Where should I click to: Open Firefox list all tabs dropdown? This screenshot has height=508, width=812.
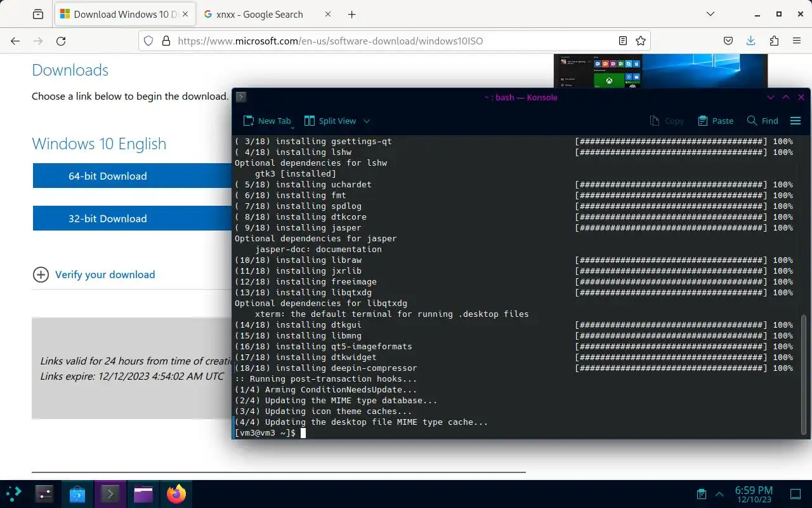(x=711, y=14)
